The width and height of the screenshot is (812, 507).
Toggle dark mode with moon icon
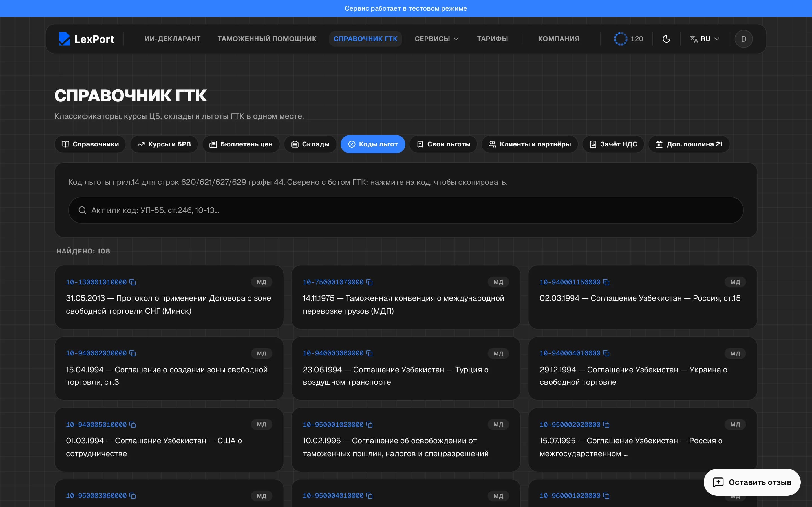(x=667, y=39)
